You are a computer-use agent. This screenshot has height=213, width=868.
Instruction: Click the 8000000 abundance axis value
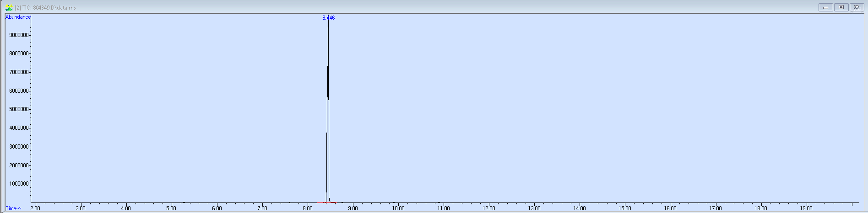(x=19, y=53)
